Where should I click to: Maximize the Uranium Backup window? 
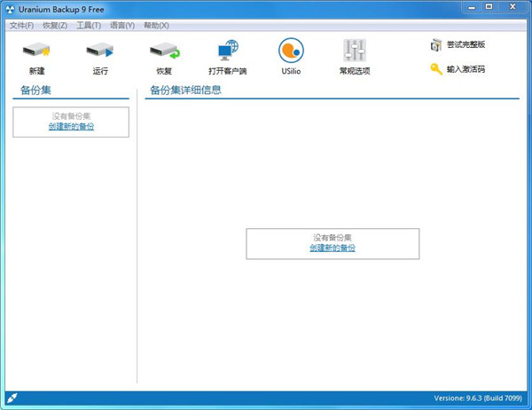[x=489, y=7]
